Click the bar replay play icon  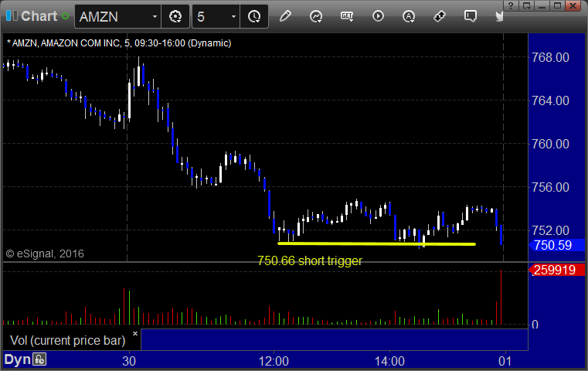pyautogui.click(x=378, y=16)
